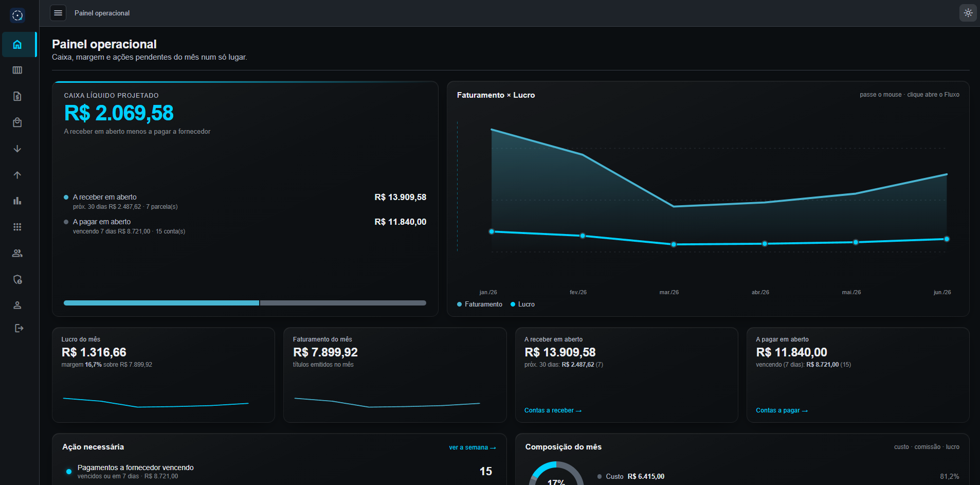Screen dimensions: 980x485
Task: Click the 'A receber em aberto' row amount R$ 13.909,58
Action: click(401, 197)
